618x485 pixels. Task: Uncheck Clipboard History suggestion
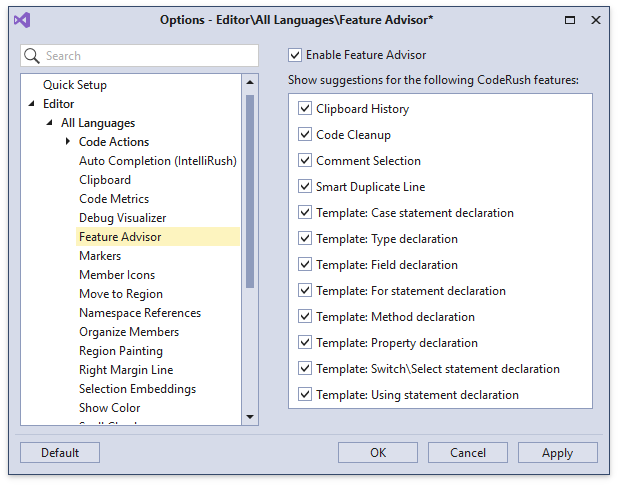pos(305,109)
